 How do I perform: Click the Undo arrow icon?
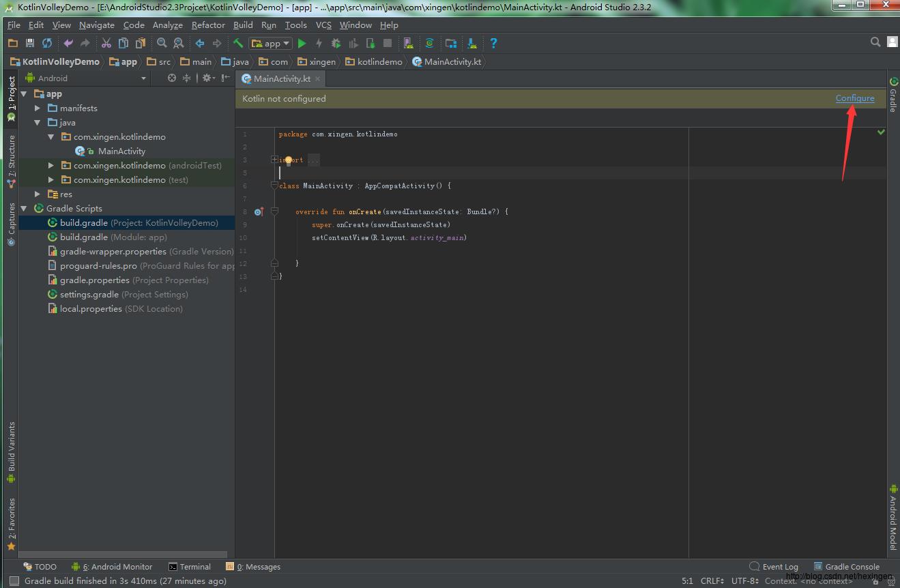pyautogui.click(x=68, y=43)
